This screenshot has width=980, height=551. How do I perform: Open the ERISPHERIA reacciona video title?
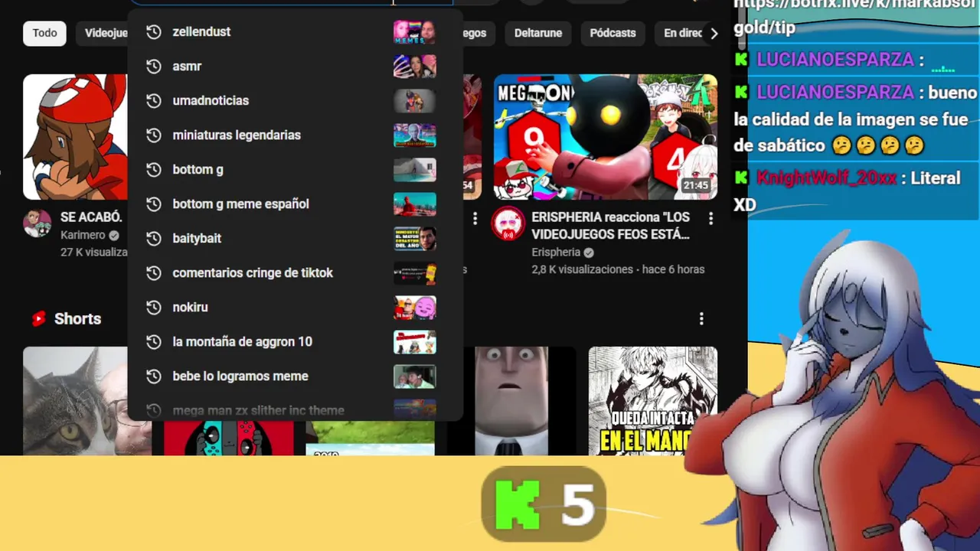(610, 225)
